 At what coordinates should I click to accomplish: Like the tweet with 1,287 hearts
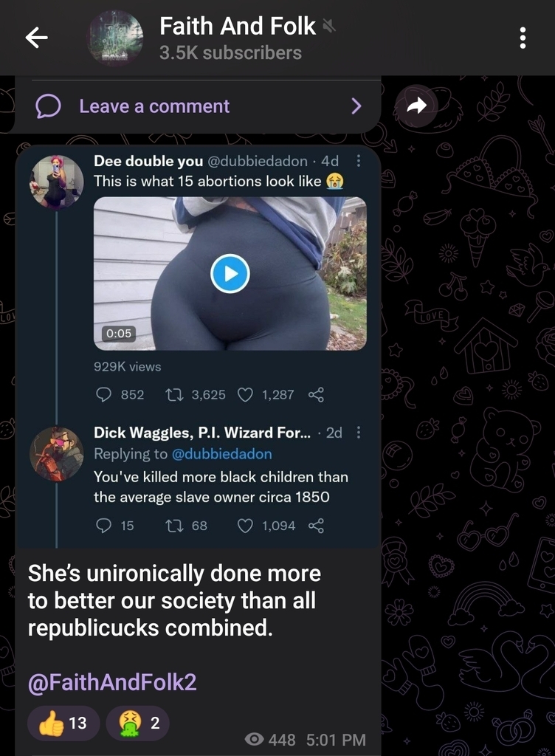tap(245, 395)
